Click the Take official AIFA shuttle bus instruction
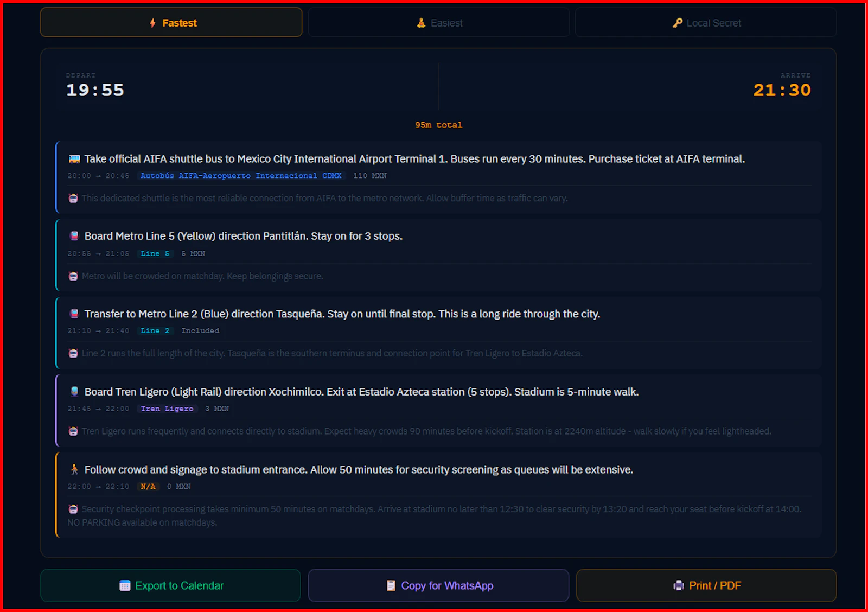The height and width of the screenshot is (612, 868). tap(414, 159)
